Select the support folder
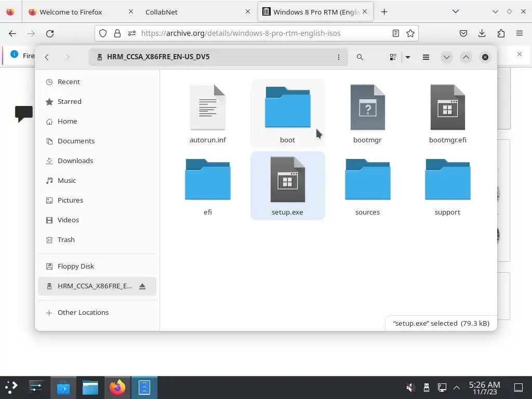This screenshot has height=399, width=532. 447,179
